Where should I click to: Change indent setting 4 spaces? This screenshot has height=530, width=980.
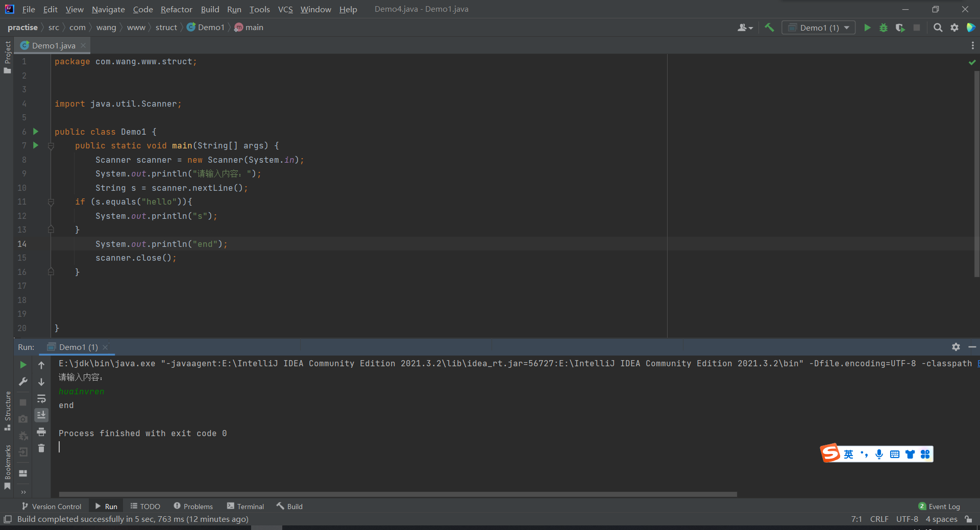(941, 519)
